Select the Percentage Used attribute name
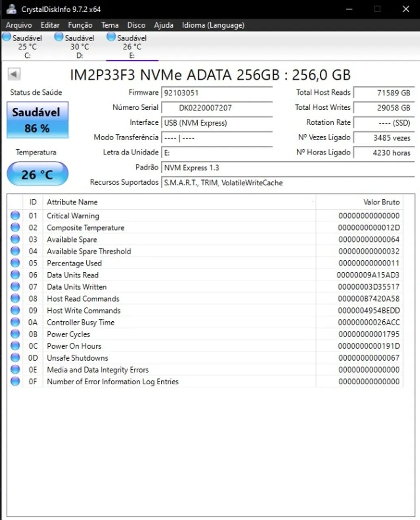420x520 pixels. point(74,263)
